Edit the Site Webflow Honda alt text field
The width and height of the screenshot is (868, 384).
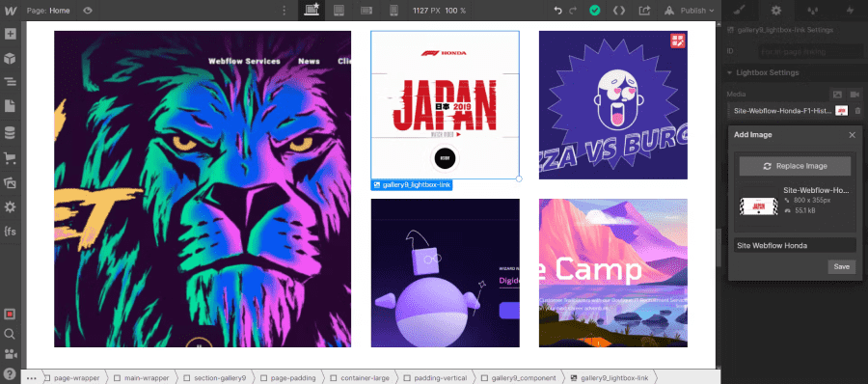(x=795, y=245)
